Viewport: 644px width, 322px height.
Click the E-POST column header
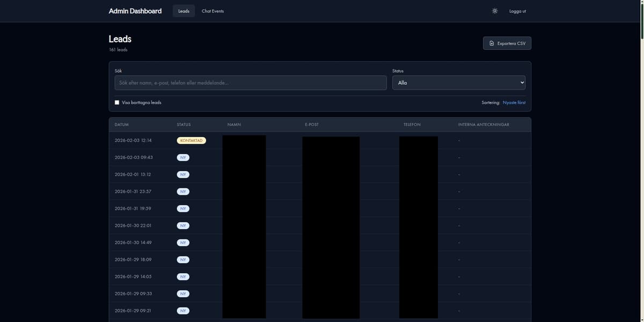312,125
